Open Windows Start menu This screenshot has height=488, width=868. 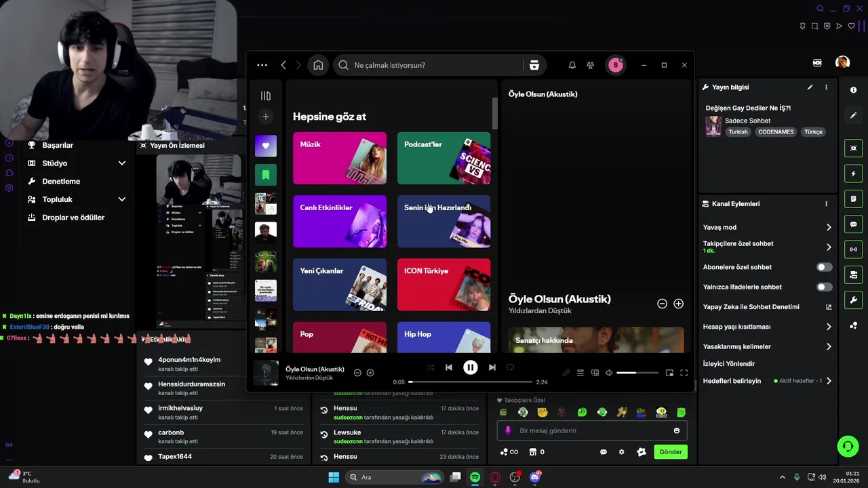click(x=334, y=477)
